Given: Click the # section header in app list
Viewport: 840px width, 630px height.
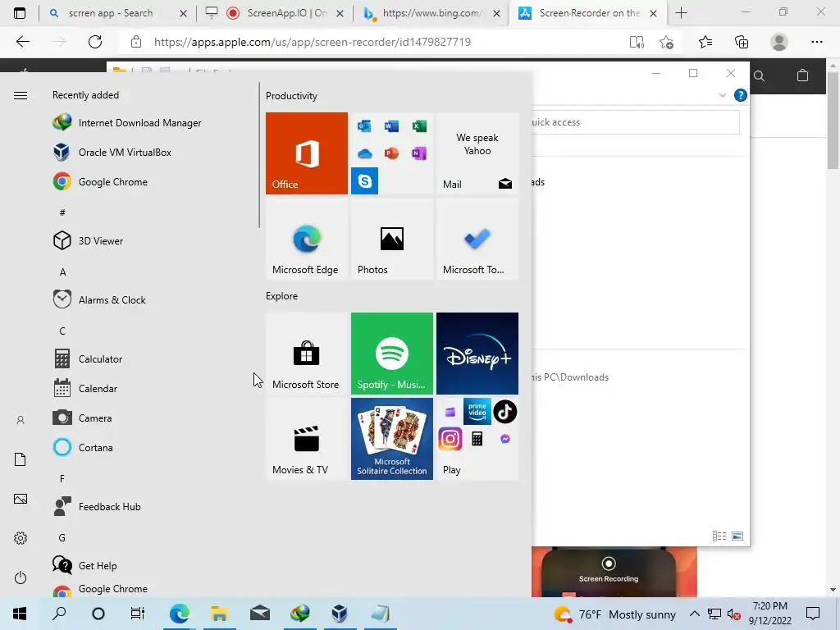Looking at the screenshot, I should (62, 212).
